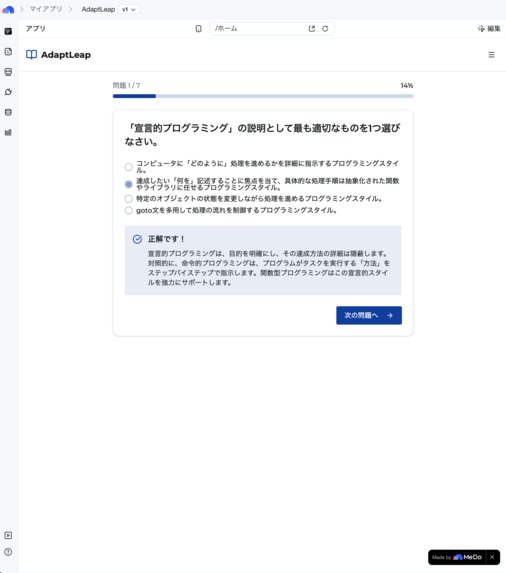Click the MeDo cloud logo at top left
Screen dimensions: 506x573
(8, 9)
